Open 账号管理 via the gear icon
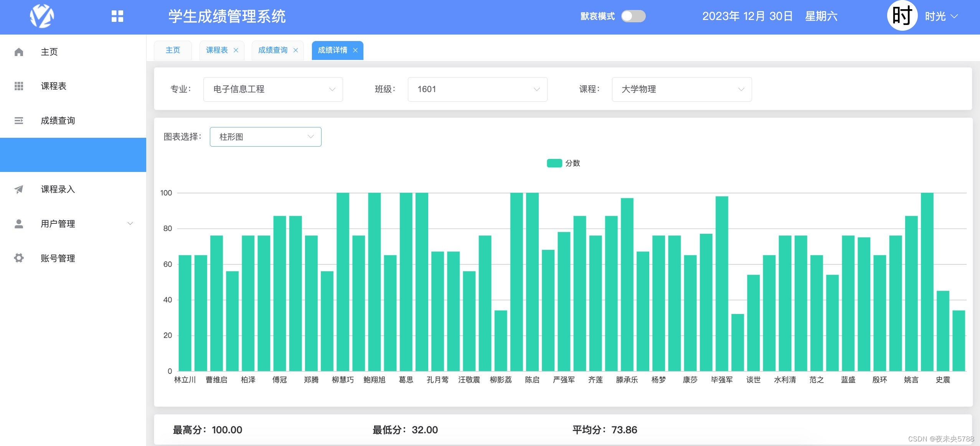The image size is (980, 446). pos(18,258)
